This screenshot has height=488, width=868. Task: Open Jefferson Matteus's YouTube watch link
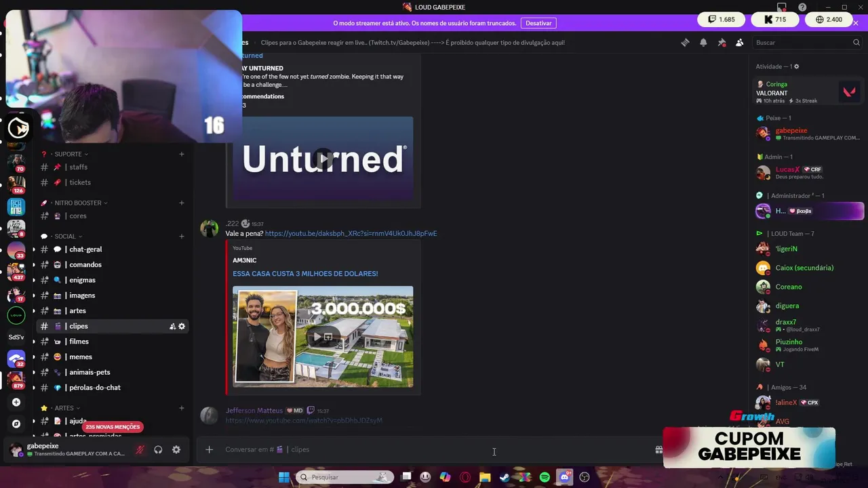coord(304,420)
